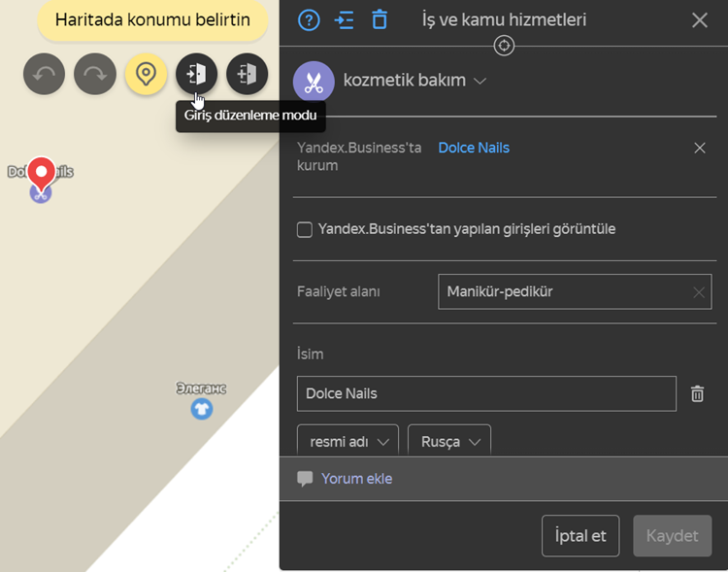The image size is (728, 572).
Task: Click the Haritada konumu belirtin hint
Action: coord(152,20)
